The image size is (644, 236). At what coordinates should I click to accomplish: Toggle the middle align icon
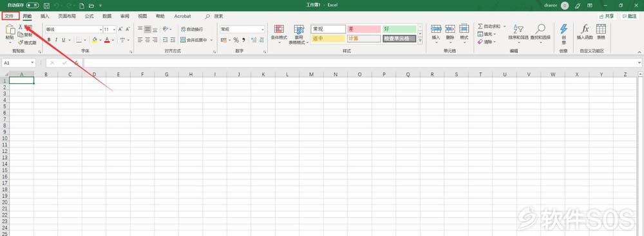147,29
